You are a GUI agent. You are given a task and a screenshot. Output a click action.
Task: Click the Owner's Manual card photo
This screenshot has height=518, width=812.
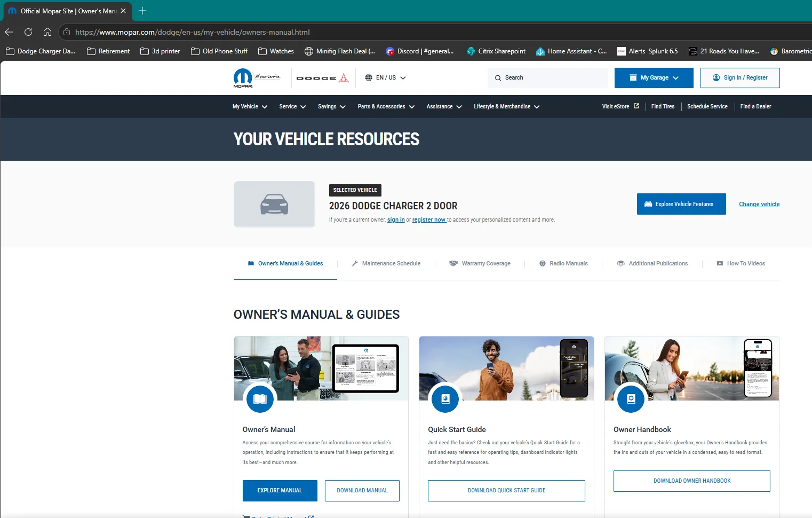pos(321,368)
